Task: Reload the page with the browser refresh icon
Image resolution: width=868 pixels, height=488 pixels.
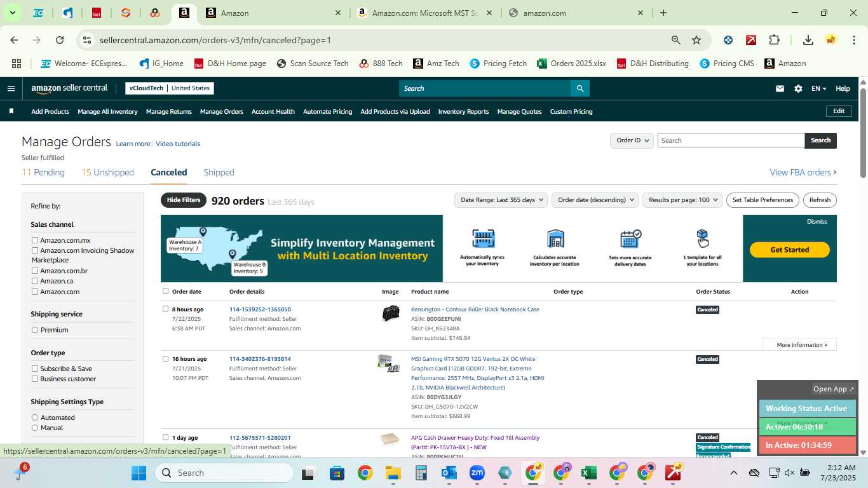Action: click(x=60, y=40)
